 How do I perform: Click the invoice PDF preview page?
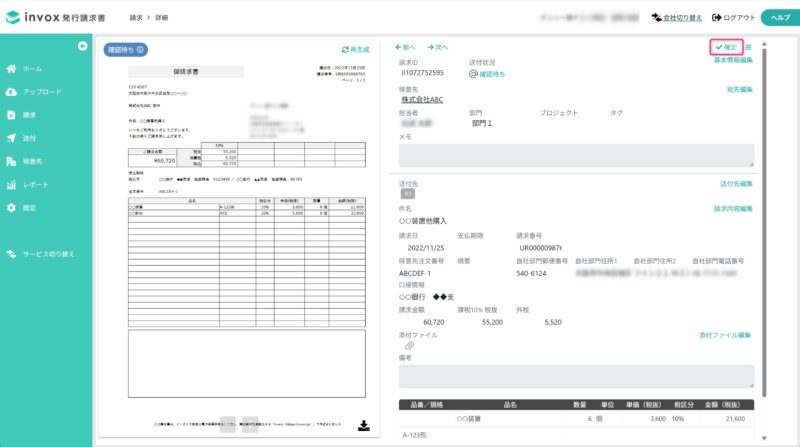point(239,238)
